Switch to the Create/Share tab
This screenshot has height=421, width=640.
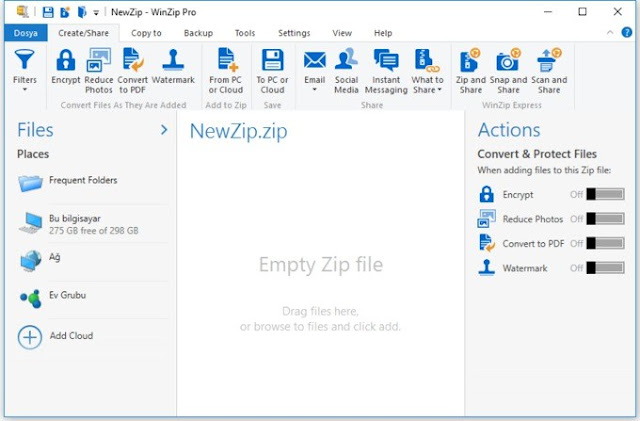click(84, 33)
